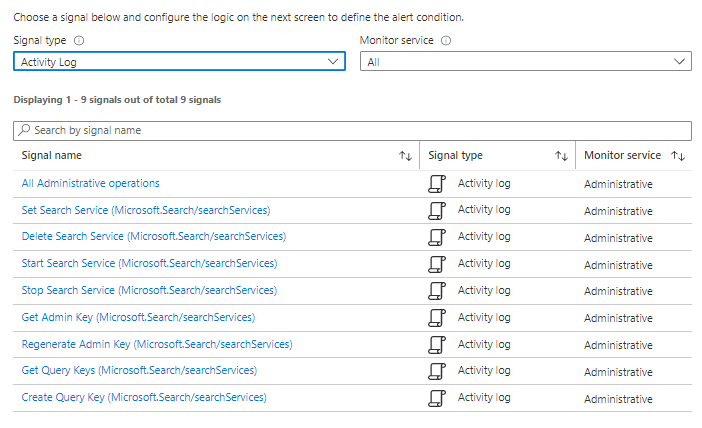Click the Signal name column header

tap(52, 156)
